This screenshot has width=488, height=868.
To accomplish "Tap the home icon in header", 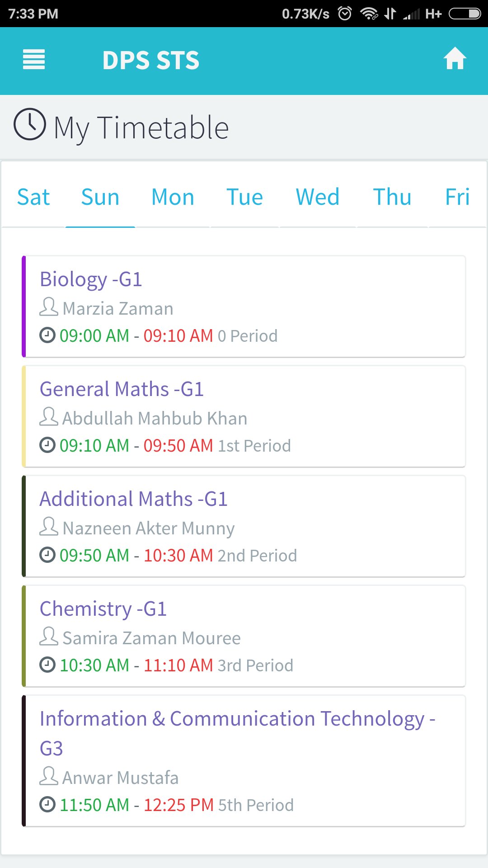I will coord(455,59).
